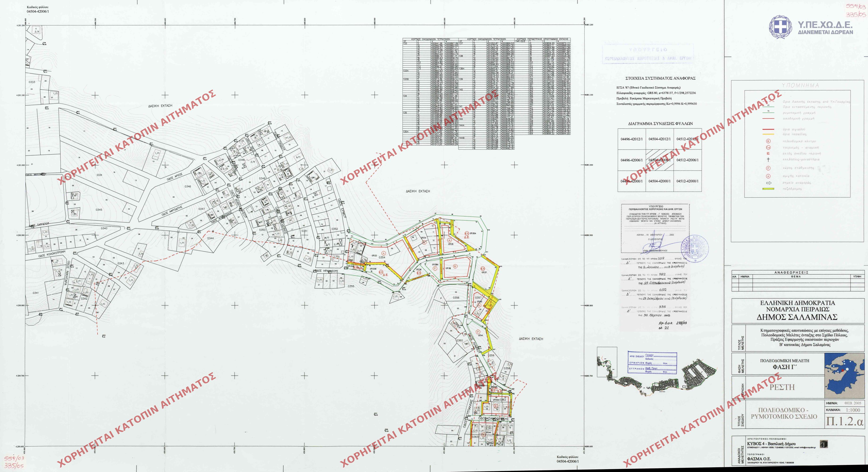Click the drawing number Π.1.2.α box
Screen dimensions: 868x472
[x=845, y=421]
